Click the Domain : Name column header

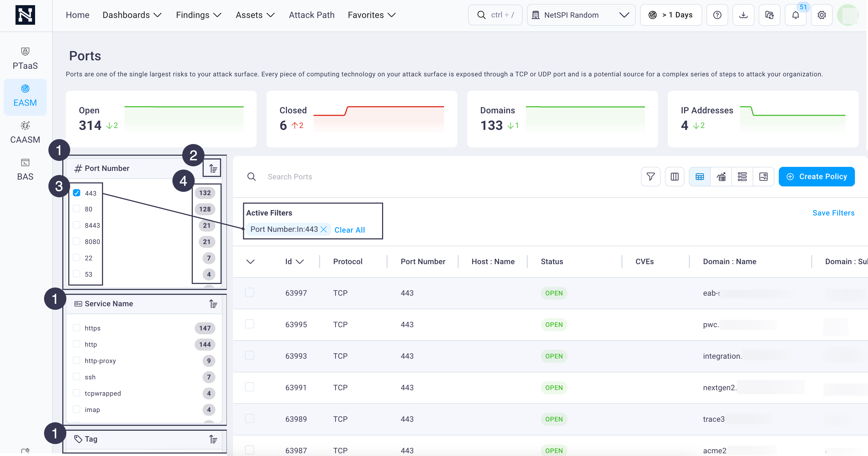tap(730, 262)
